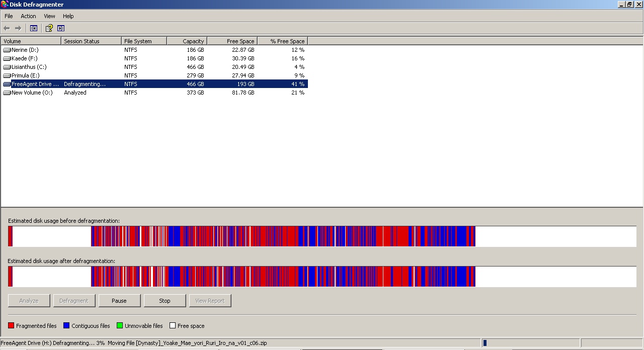The height and width of the screenshot is (350, 644).
Task: Click the drive icon beside FreeAgent Drive
Action: (7, 84)
